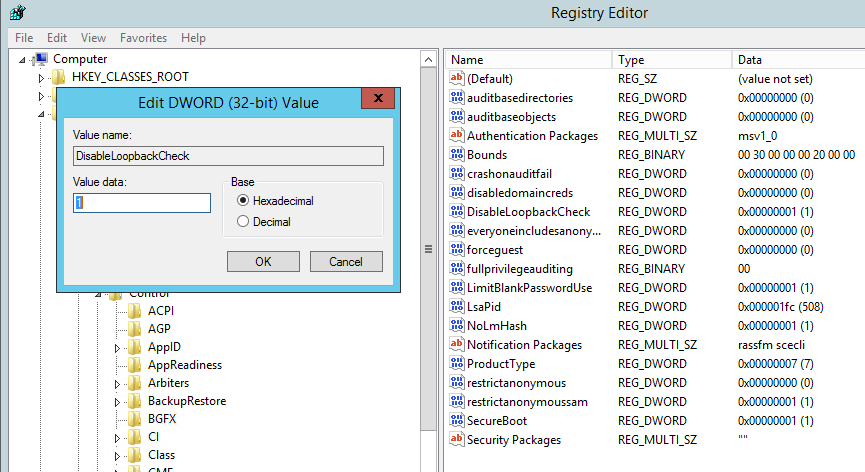Sort values by the Type column header

[x=672, y=60]
